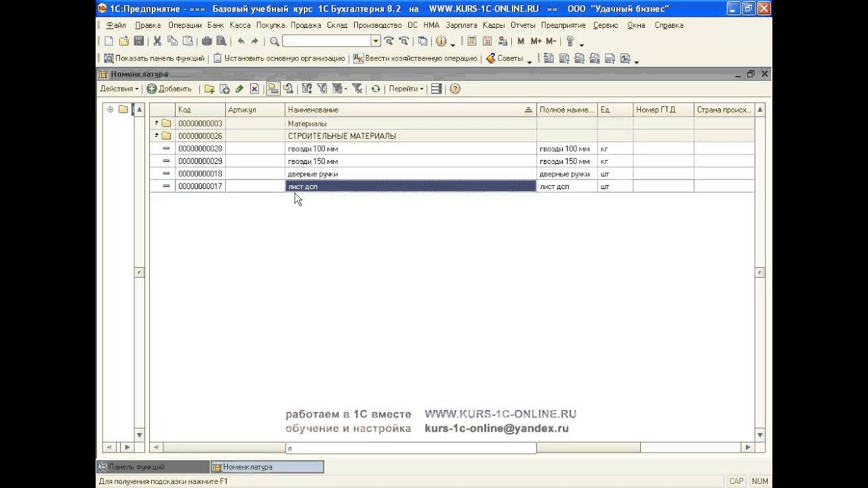
Task: Click the Information (i) icon
Action: click(441, 41)
